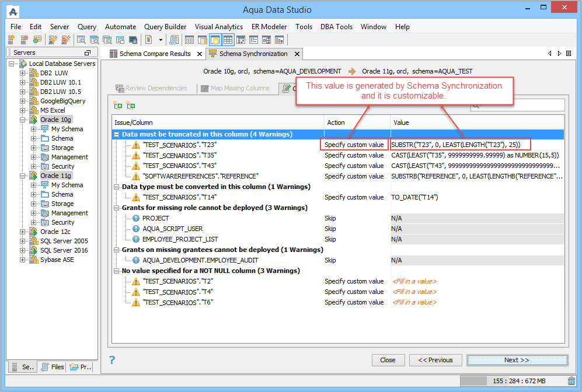Switch to Schema Compare Results tab
The width and height of the screenshot is (582, 392).
[x=155, y=54]
